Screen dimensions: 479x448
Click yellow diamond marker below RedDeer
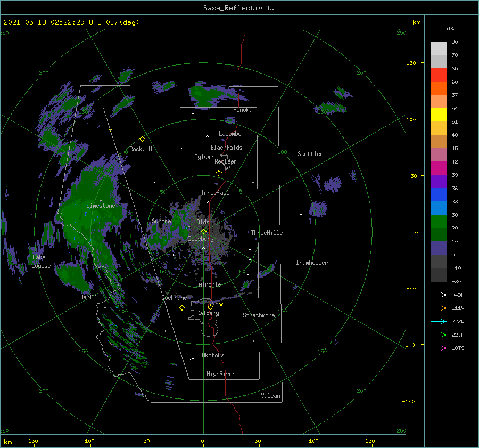click(219, 173)
